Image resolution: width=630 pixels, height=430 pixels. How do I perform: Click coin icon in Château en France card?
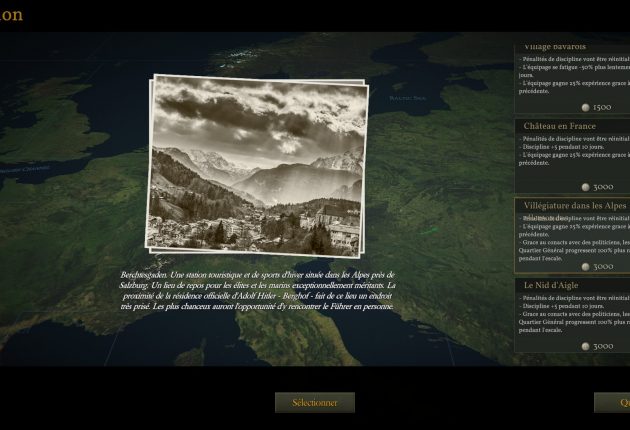point(586,187)
